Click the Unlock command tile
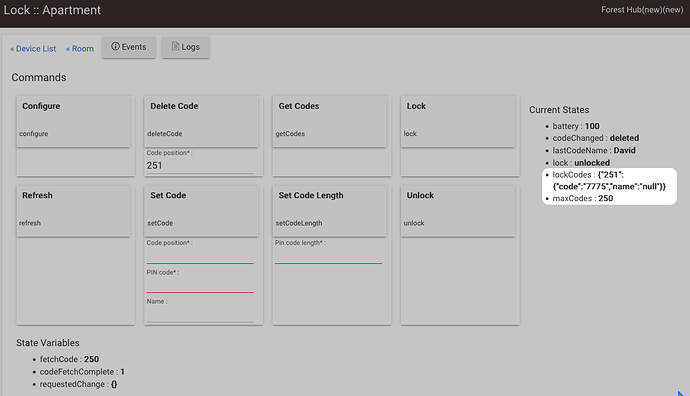 tap(458, 211)
